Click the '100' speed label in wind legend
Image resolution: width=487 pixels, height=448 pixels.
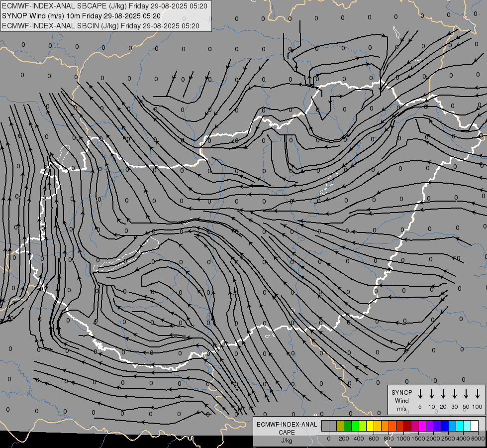click(x=478, y=407)
